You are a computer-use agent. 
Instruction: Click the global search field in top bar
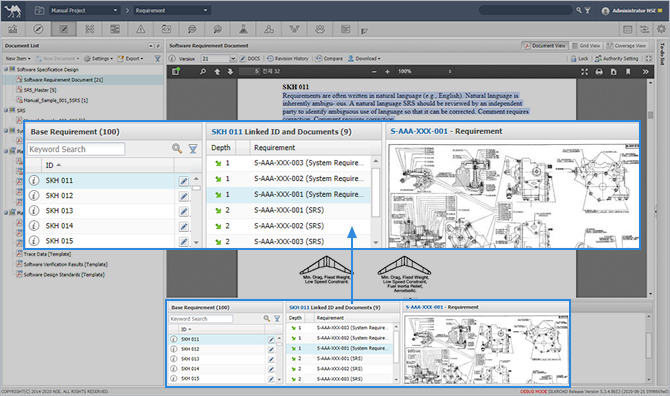(525, 10)
